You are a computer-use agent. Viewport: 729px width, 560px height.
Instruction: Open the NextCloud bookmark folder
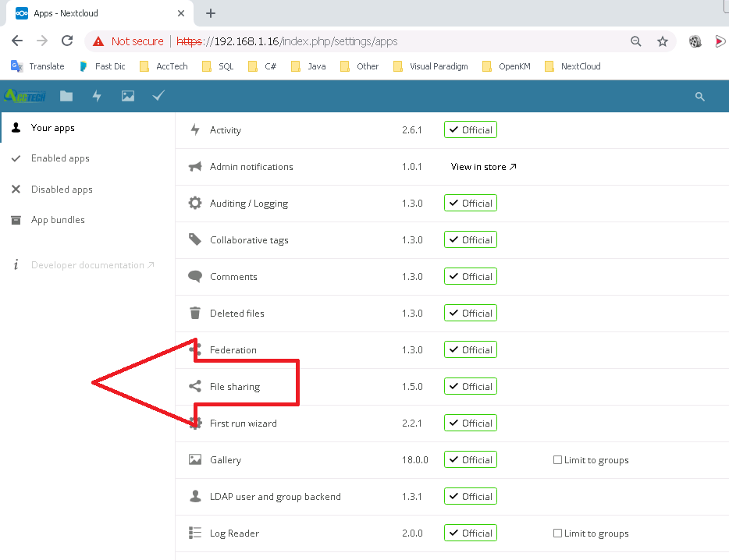coord(573,66)
